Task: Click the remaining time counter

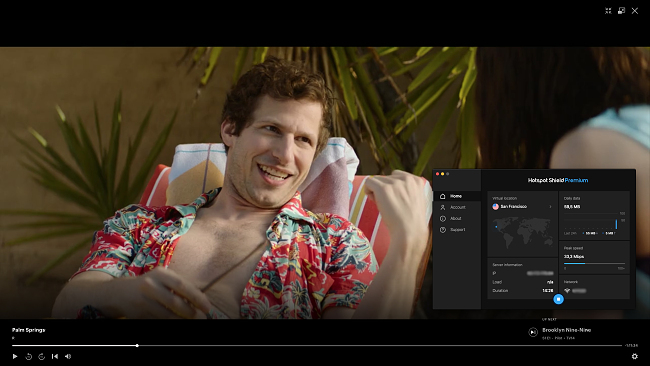Action: tap(632, 345)
